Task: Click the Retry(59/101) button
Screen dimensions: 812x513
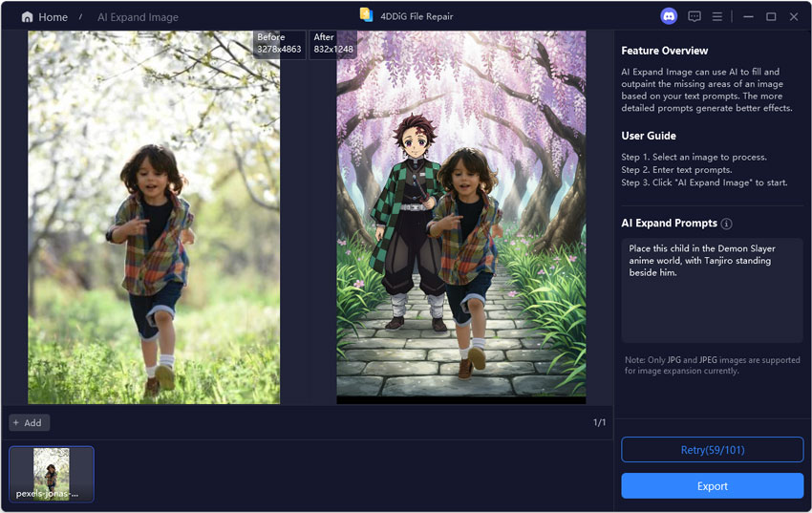Action: pyautogui.click(x=712, y=450)
